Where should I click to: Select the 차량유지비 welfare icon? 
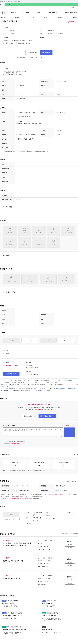point(39,231)
